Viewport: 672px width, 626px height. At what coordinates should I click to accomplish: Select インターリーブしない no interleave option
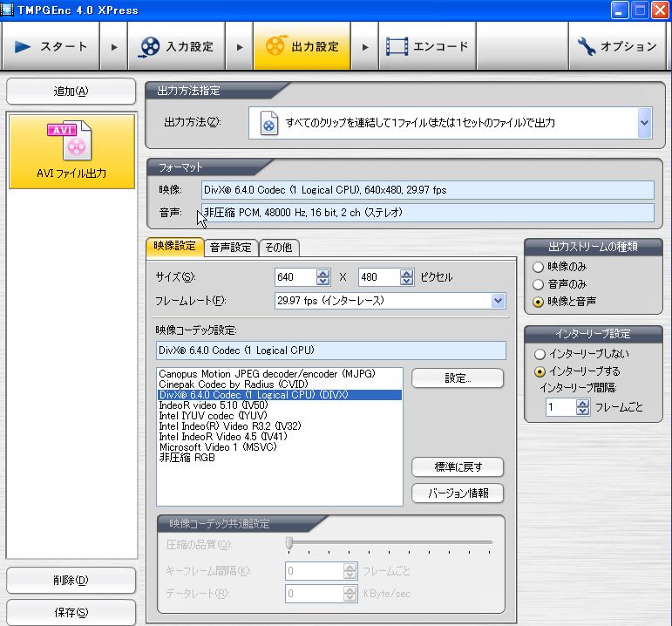point(540,354)
